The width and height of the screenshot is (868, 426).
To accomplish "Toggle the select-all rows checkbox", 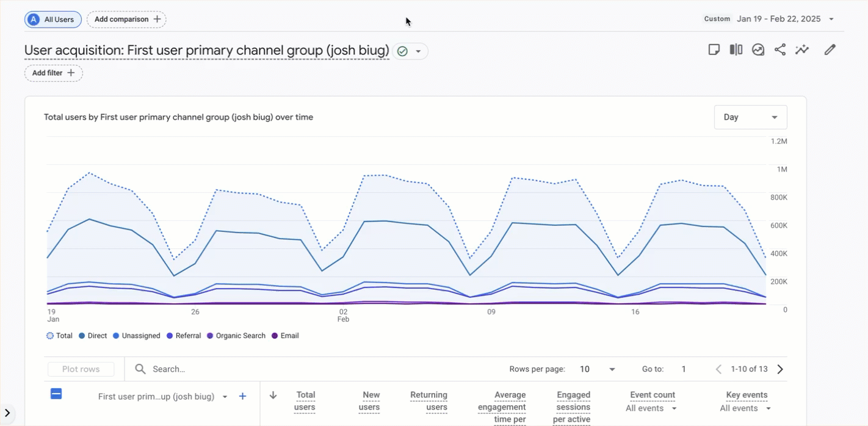I will pyautogui.click(x=56, y=394).
